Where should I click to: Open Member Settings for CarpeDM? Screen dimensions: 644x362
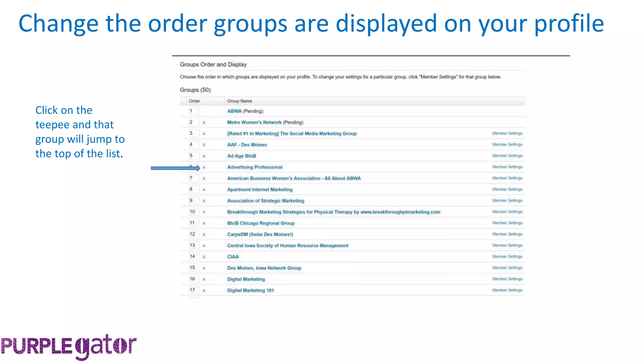[x=507, y=234]
